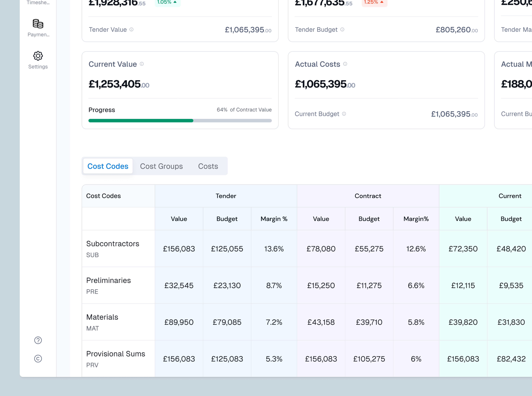Click the Progress bar of Contract Value
The image size is (532, 396).
click(180, 121)
